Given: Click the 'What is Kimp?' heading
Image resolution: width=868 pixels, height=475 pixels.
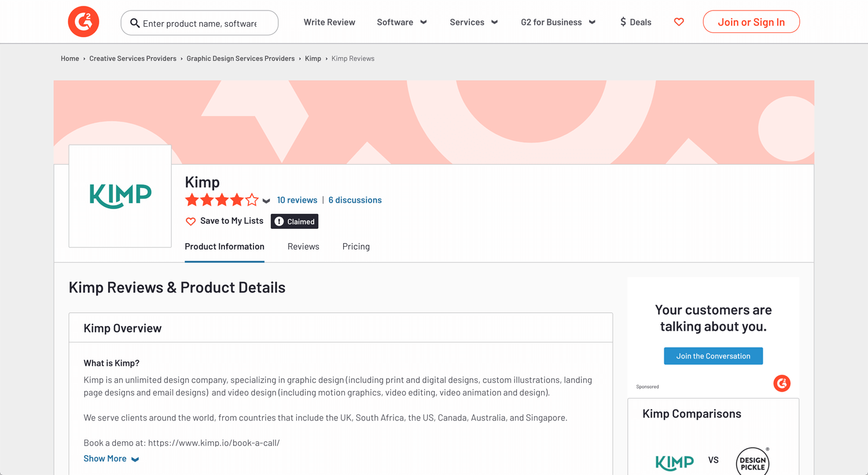Looking at the screenshot, I should pyautogui.click(x=112, y=363).
